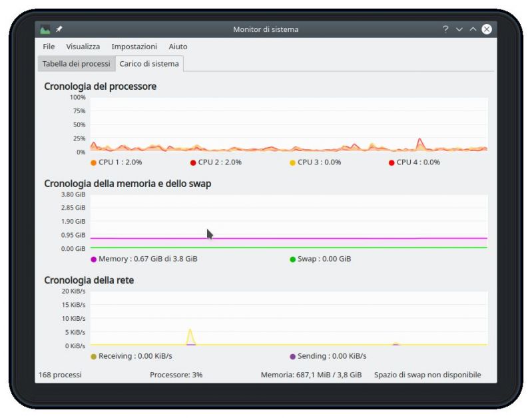Viewport: 532px width, 418px height.
Task: Click the system monitor app icon in titlebar
Action: [x=45, y=29]
